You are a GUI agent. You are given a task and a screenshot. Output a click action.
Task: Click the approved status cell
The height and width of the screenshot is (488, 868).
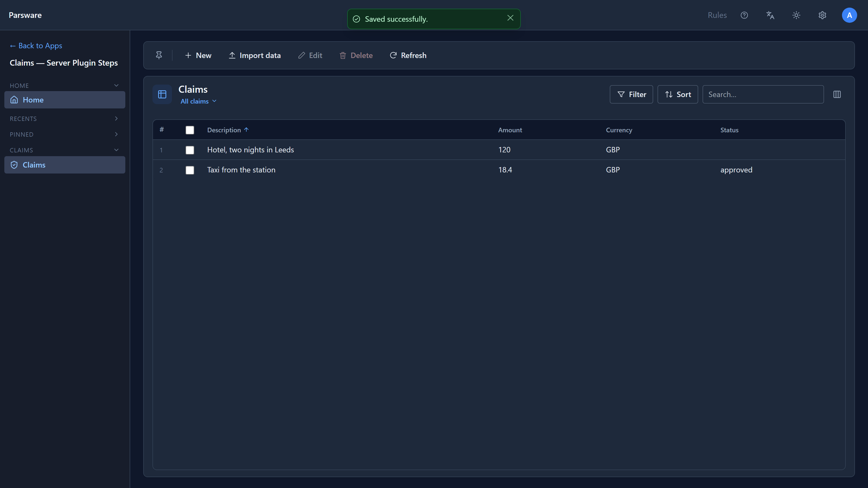[x=736, y=170]
